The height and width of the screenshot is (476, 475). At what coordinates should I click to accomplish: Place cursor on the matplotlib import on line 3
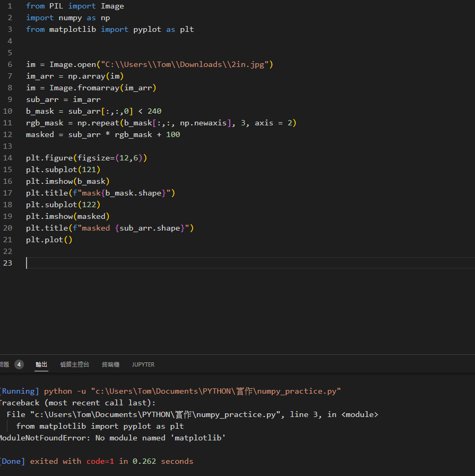pos(73,29)
